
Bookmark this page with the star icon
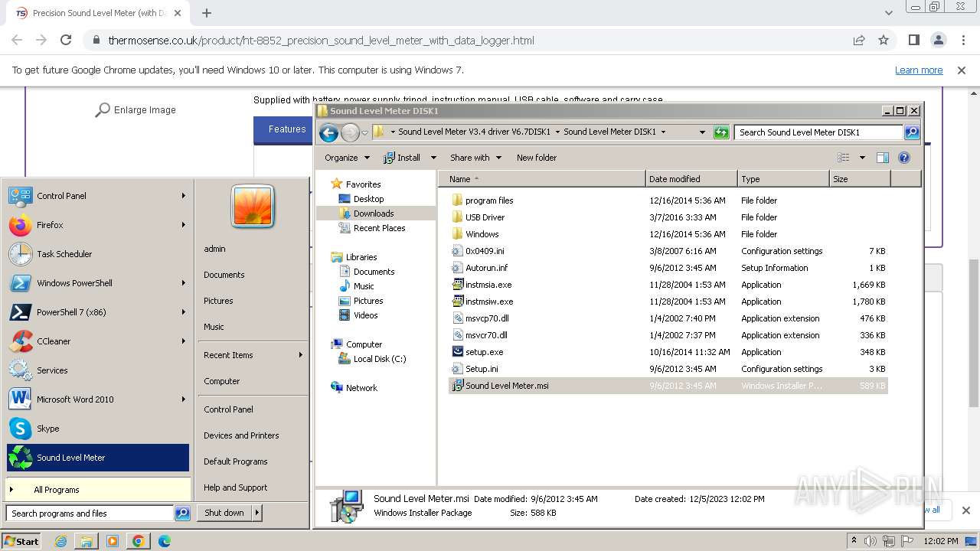coord(884,40)
